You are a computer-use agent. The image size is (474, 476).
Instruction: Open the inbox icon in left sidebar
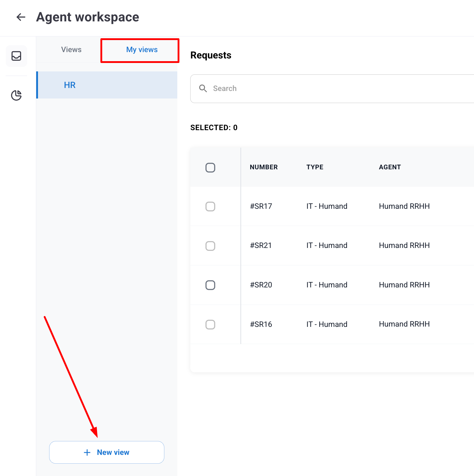click(x=16, y=56)
